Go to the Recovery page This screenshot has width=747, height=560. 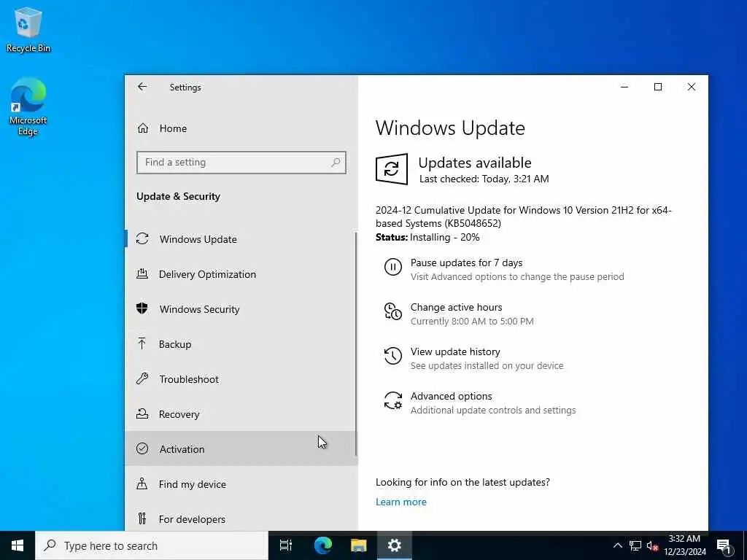tap(241, 414)
